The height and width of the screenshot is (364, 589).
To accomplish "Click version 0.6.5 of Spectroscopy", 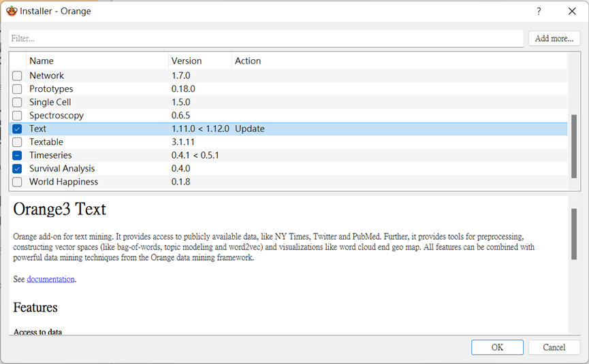I will [x=180, y=116].
